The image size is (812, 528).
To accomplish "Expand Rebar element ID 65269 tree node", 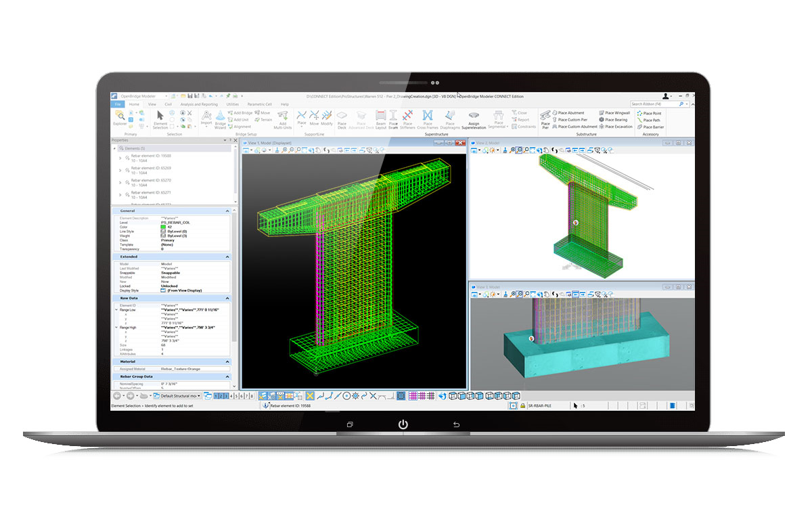I will point(120,170).
